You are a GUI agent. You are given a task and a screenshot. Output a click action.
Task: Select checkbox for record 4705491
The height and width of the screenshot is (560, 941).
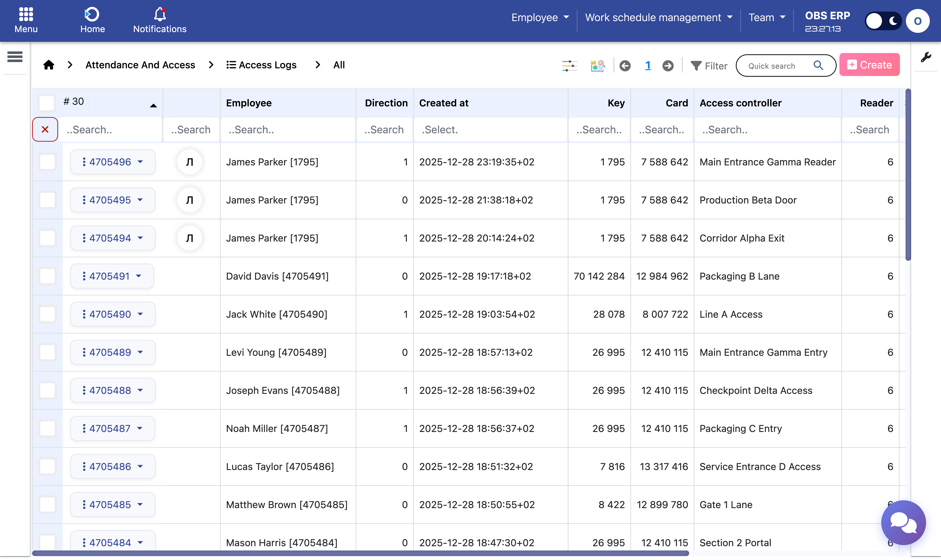click(x=48, y=276)
